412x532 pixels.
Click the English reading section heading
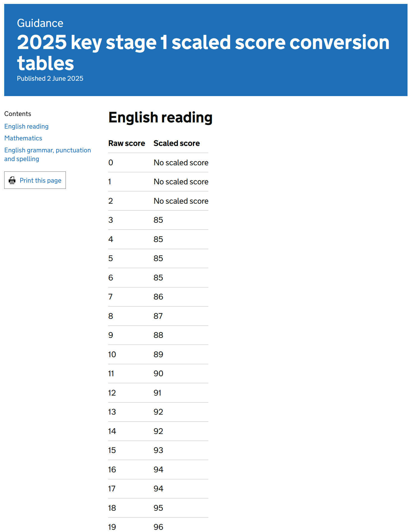[160, 117]
